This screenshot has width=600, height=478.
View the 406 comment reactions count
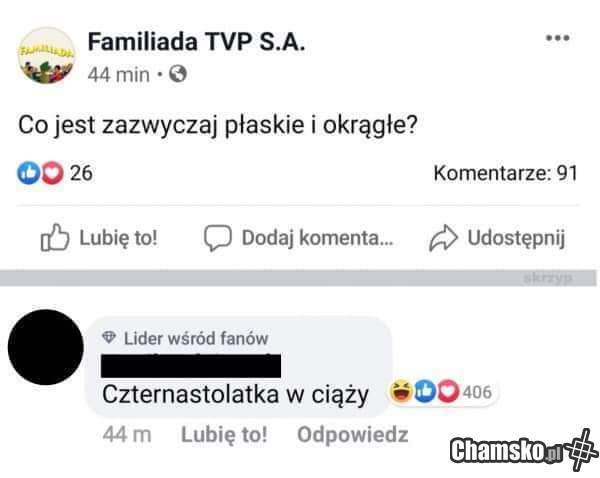pos(477,392)
